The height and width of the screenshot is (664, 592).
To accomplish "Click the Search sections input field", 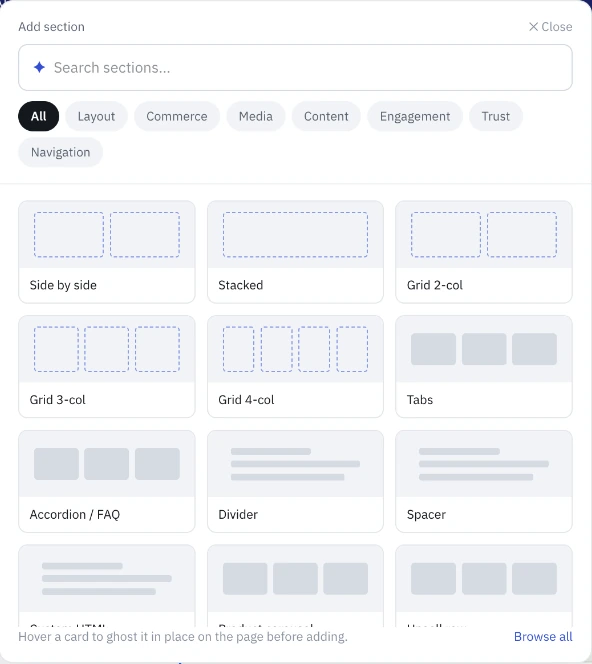I will [x=295, y=67].
